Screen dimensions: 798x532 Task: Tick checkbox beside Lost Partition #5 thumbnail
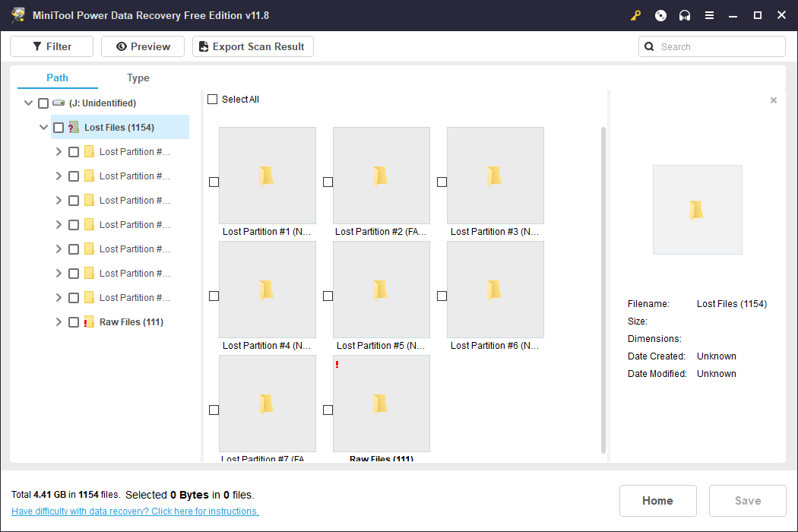(328, 296)
